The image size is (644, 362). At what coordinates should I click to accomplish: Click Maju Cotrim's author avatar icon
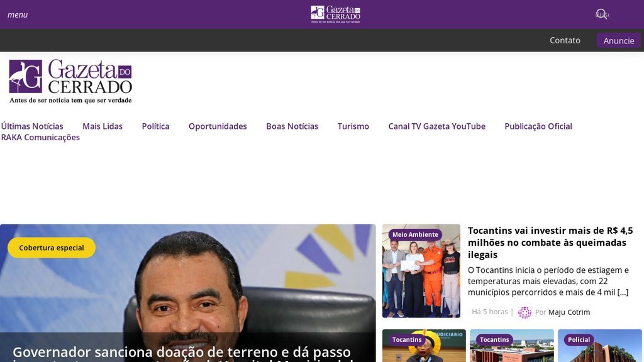pos(525,312)
